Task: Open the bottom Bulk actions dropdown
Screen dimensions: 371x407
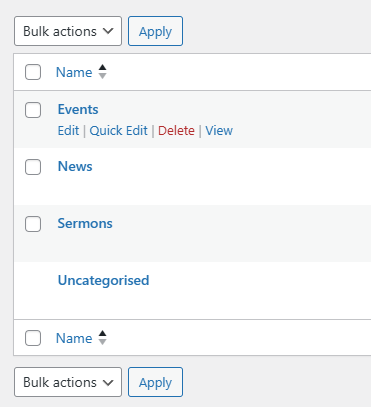Action: pyautogui.click(x=68, y=382)
